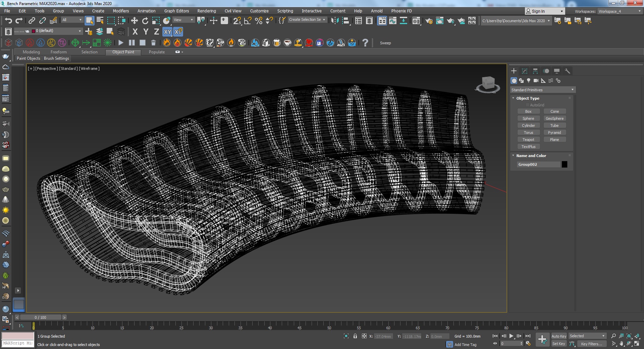Click the Cameras category icon
This screenshot has height=349, width=644.
[x=536, y=81]
